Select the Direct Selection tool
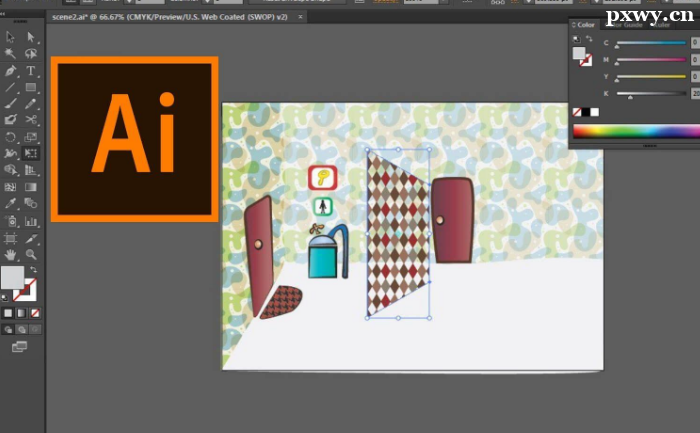Image resolution: width=700 pixels, height=433 pixels. (31, 37)
